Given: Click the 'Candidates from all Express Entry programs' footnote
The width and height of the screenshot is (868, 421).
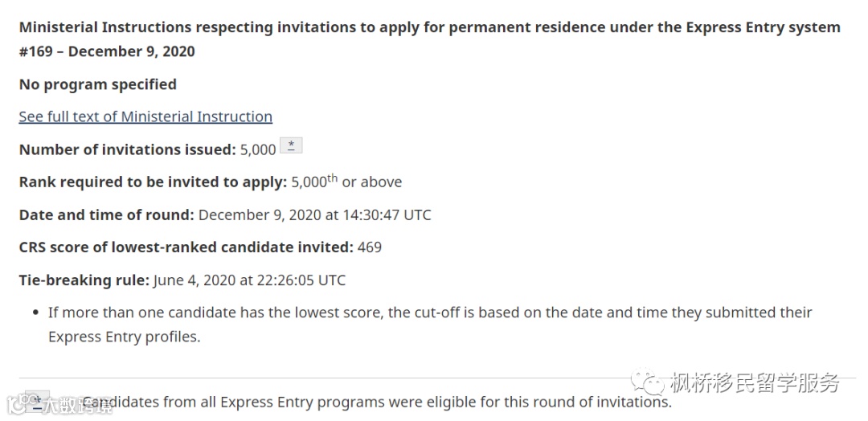Looking at the screenshot, I should [x=378, y=402].
